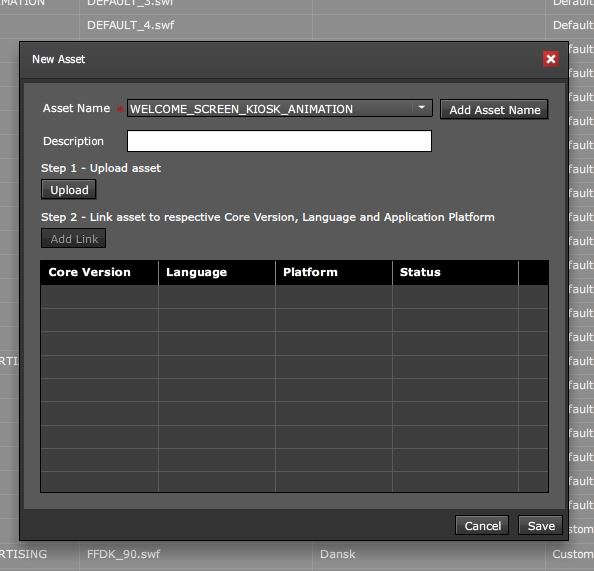
Task: Click the New Asset dialog title
Action: 58,59
